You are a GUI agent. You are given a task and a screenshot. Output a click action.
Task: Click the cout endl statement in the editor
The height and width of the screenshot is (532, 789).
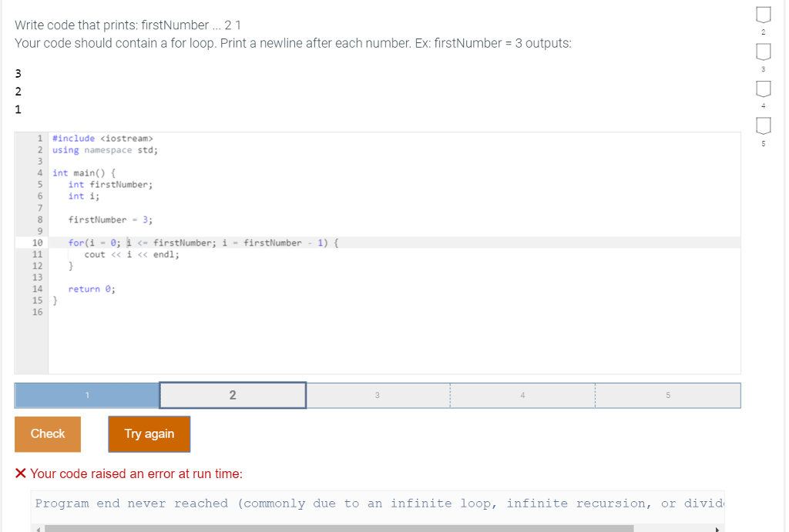pos(131,254)
